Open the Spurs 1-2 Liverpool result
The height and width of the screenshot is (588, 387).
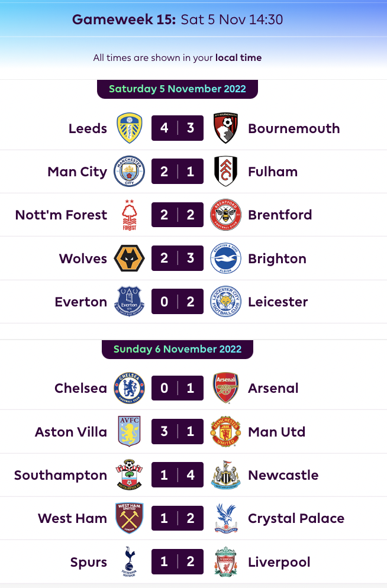pyautogui.click(x=177, y=561)
